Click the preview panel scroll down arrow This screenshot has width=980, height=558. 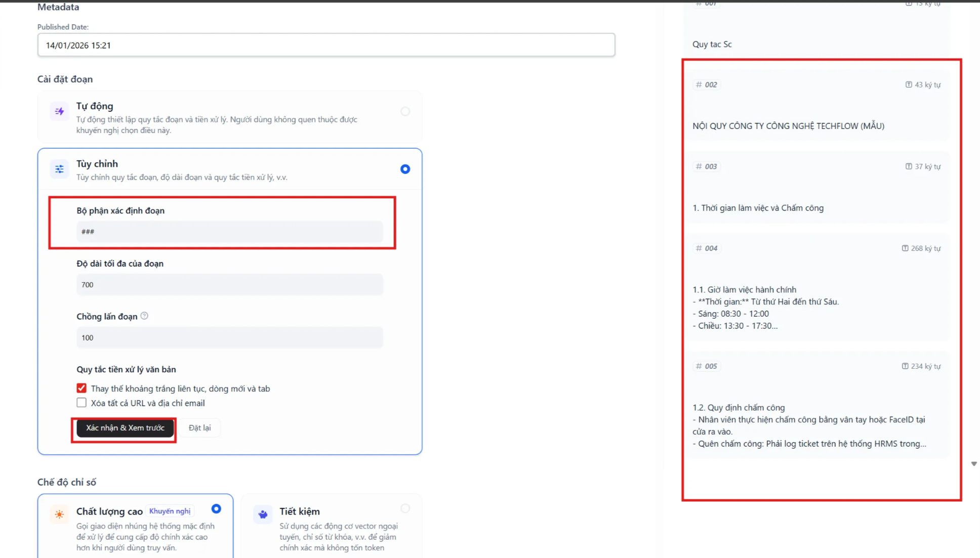click(974, 464)
